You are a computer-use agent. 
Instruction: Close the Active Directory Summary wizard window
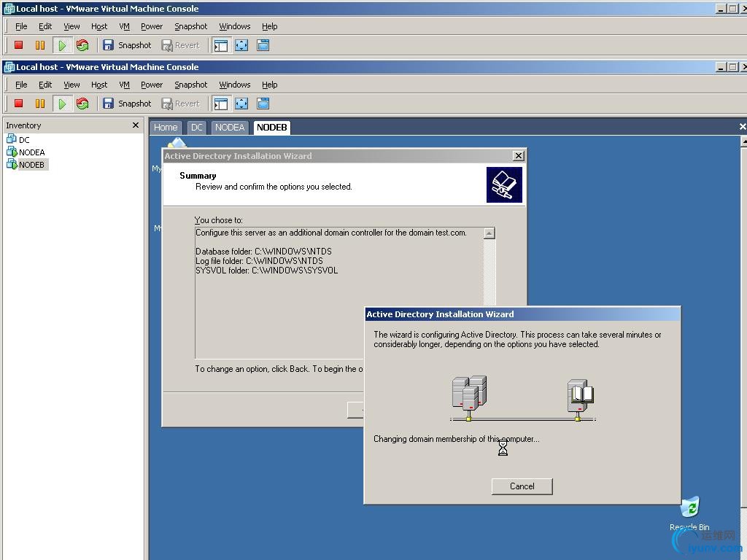[519, 156]
